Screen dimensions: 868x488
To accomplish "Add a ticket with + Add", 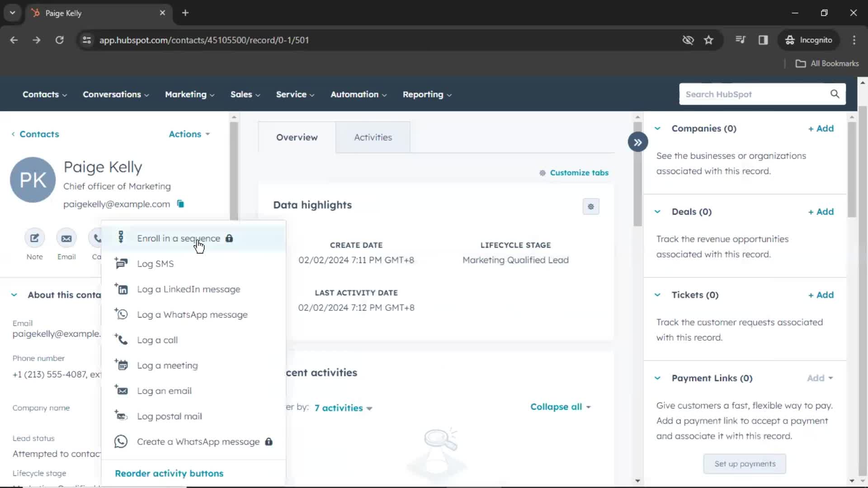I will tap(821, 295).
